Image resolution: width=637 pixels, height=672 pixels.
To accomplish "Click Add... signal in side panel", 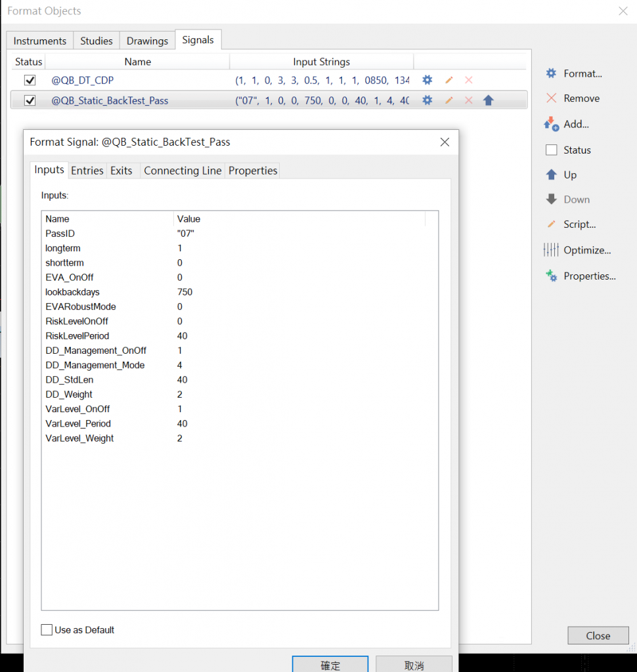I will 567,124.
